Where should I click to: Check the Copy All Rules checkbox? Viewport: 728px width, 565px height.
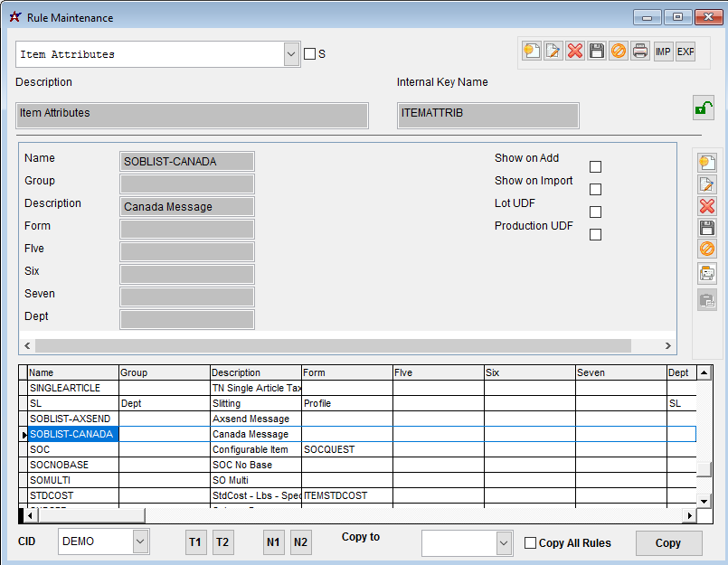tap(531, 543)
